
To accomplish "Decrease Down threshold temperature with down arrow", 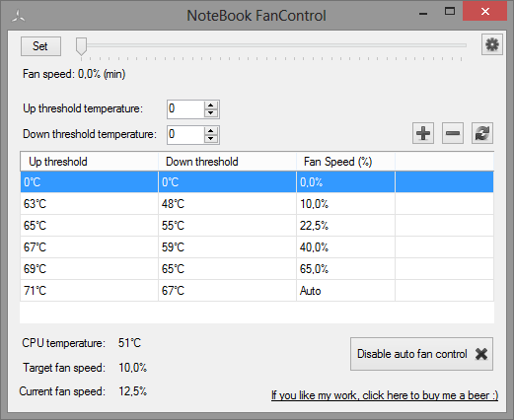I will (x=211, y=139).
